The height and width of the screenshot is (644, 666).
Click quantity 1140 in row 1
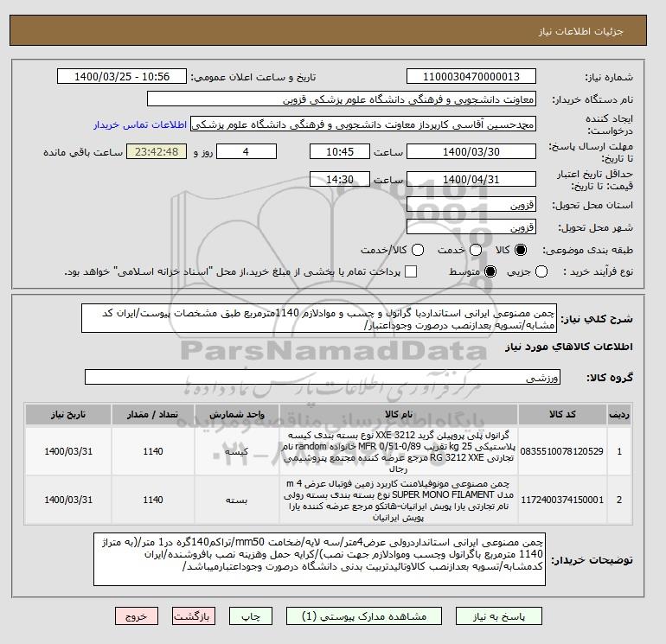pyautogui.click(x=153, y=451)
